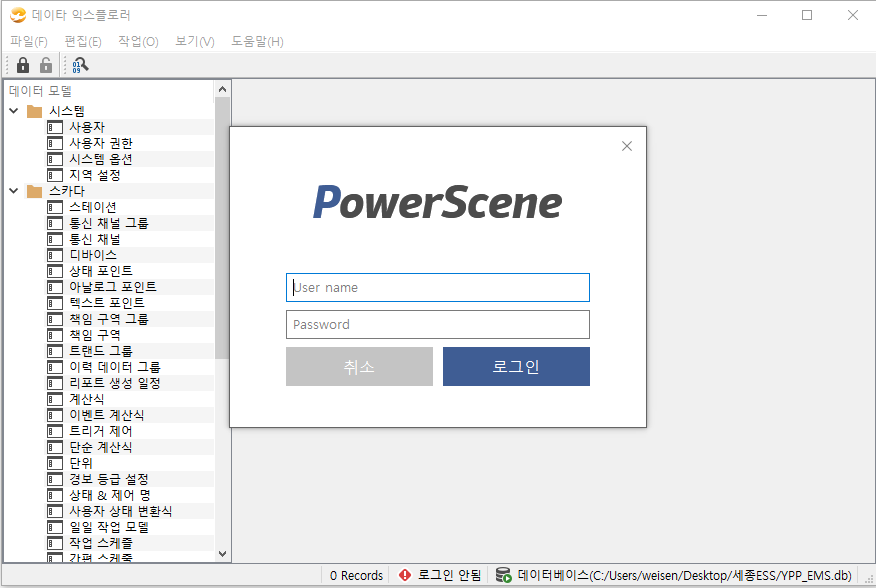Open the 도움말(H) menu
876x588 pixels.
tap(257, 41)
